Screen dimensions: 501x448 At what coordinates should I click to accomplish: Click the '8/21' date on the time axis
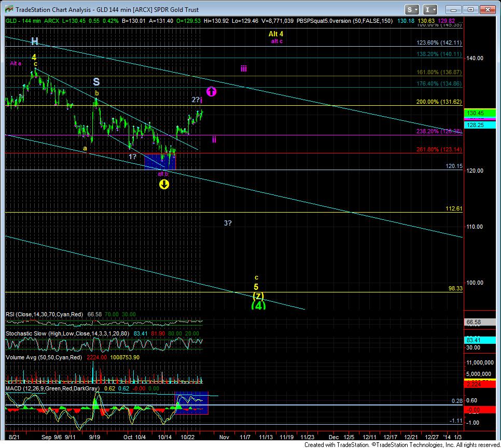pos(13,437)
